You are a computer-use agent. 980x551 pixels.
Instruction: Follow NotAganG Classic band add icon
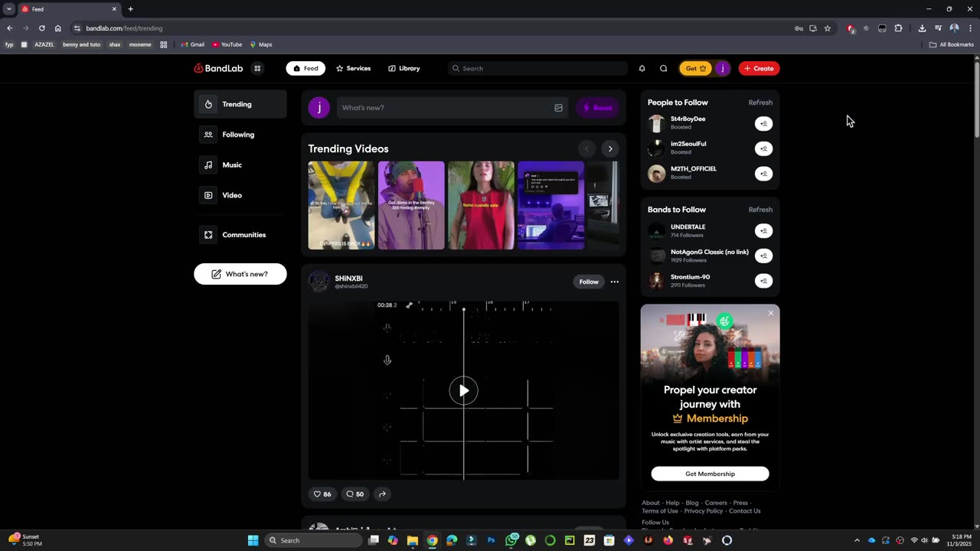tap(763, 256)
